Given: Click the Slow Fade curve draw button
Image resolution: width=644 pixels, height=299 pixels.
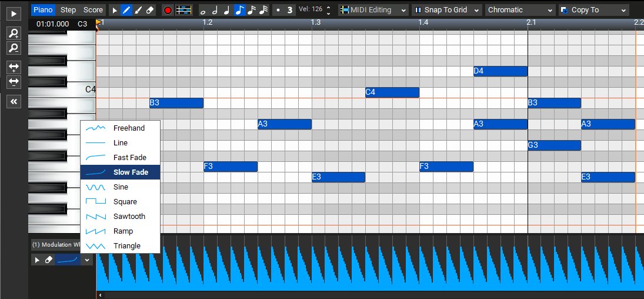Looking at the screenshot, I should (x=68, y=260).
